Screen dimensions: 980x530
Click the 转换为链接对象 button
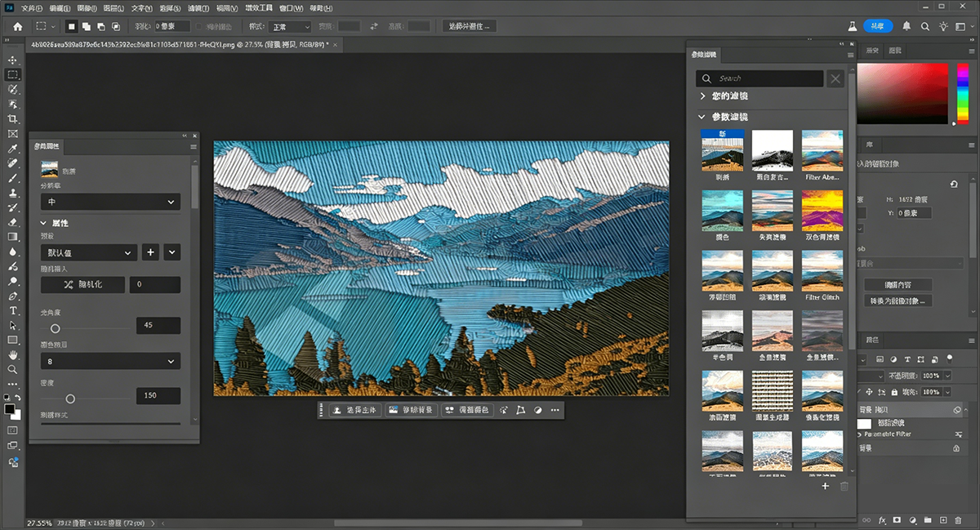pos(898,301)
